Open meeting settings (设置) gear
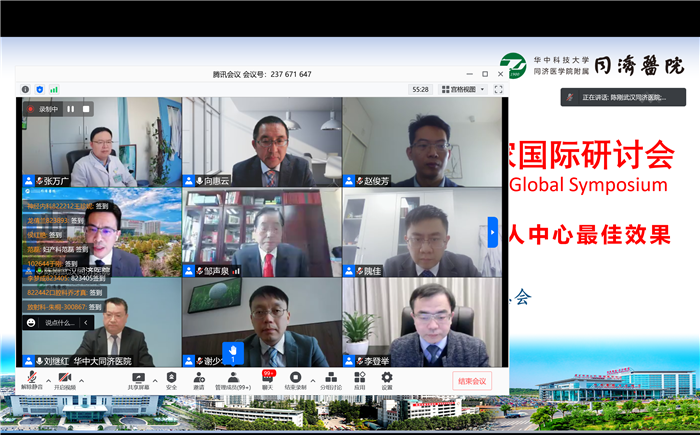The width and height of the screenshot is (700, 435). (x=386, y=377)
